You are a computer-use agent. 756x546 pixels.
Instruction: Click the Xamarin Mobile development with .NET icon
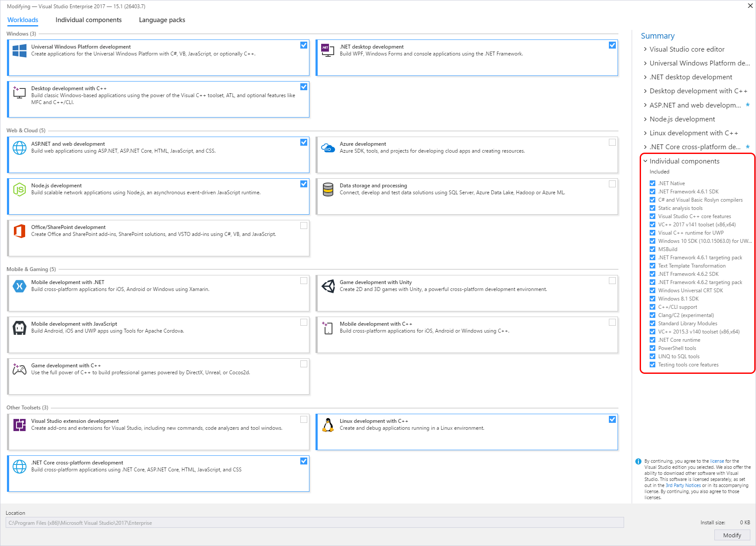(x=20, y=286)
